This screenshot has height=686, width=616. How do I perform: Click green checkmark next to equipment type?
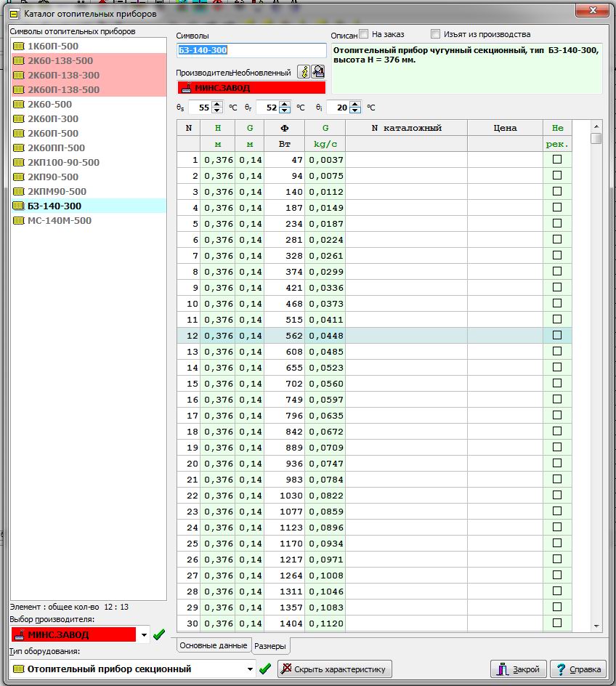pyautogui.click(x=265, y=669)
